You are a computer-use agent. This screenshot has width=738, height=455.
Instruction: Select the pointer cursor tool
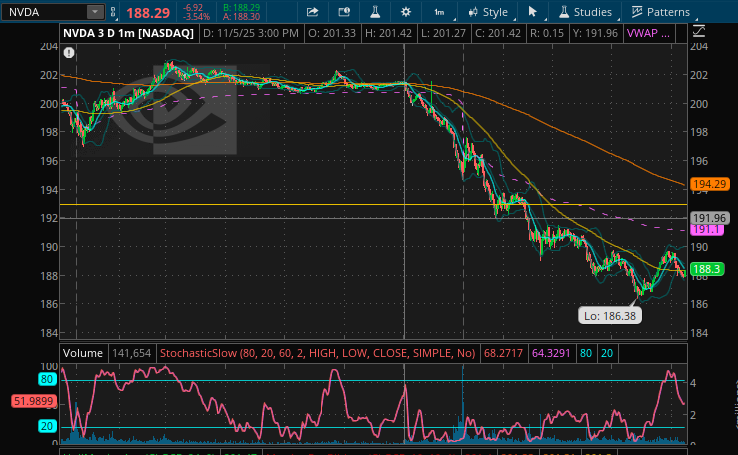(x=533, y=12)
